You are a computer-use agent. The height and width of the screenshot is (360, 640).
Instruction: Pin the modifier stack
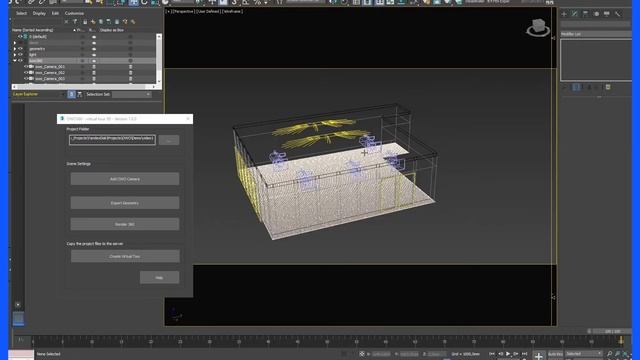click(x=565, y=87)
